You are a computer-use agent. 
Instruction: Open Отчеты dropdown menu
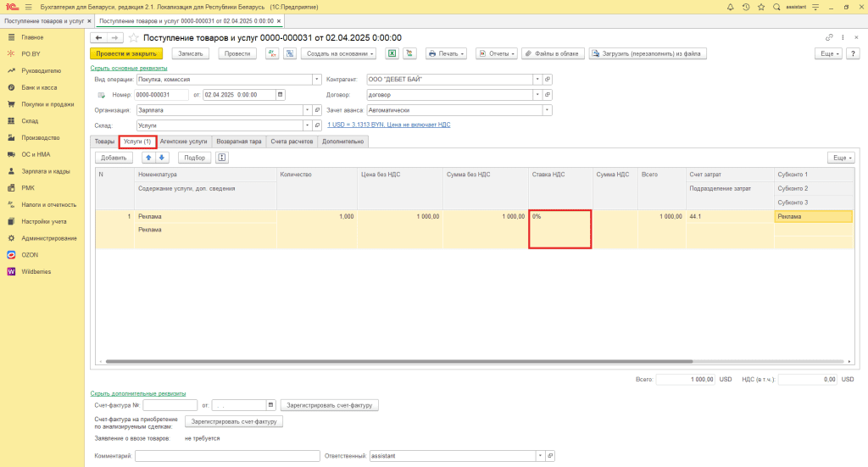(497, 53)
